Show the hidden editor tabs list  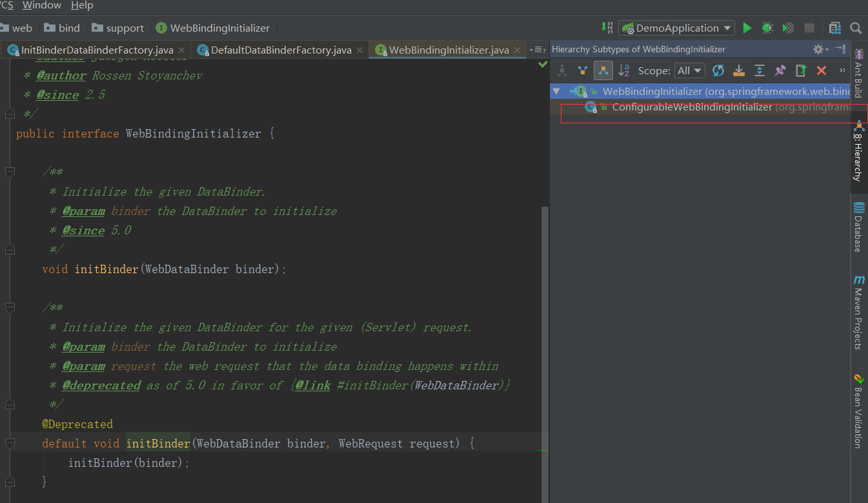[x=537, y=50]
